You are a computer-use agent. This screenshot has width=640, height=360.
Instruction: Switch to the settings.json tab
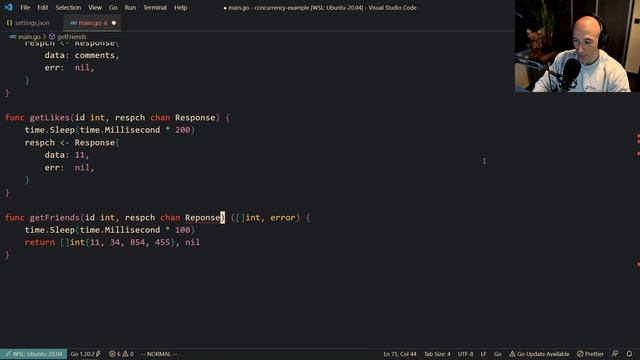28,23
